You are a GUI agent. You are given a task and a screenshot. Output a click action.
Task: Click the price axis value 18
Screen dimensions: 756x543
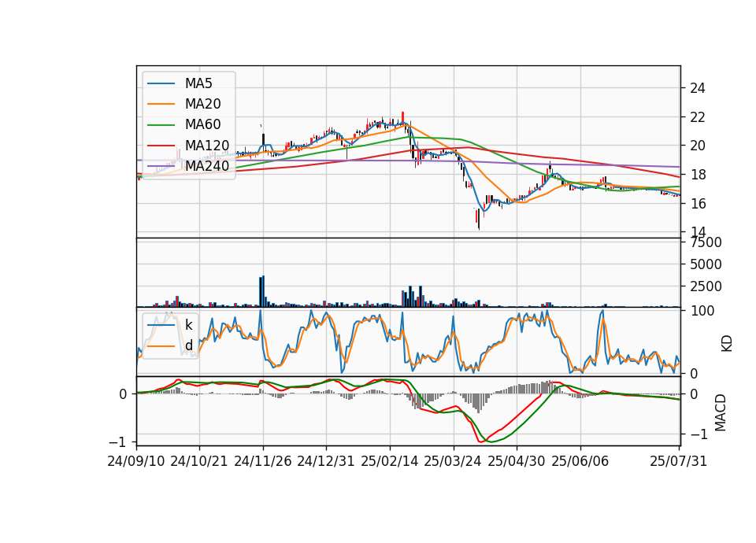[698, 175]
